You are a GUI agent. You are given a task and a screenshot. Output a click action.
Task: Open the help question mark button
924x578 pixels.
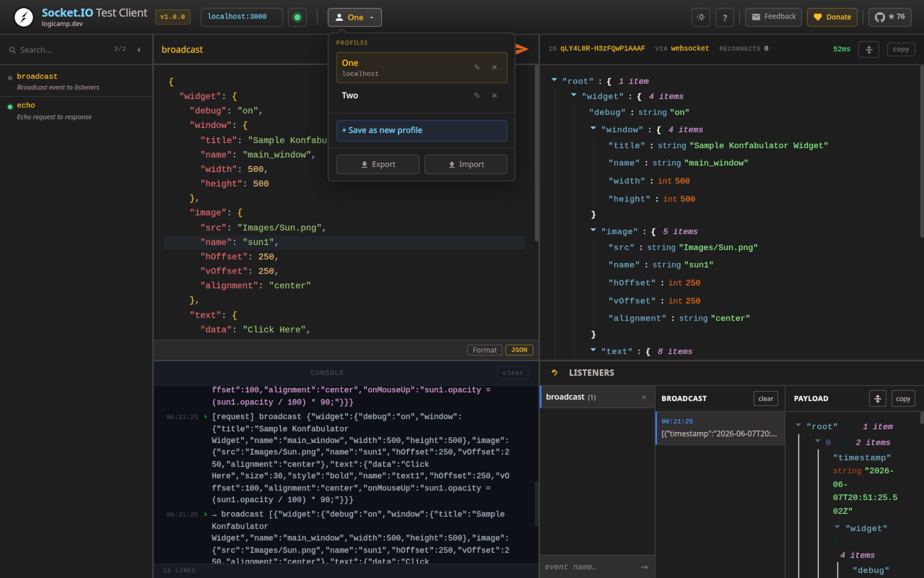tap(725, 17)
